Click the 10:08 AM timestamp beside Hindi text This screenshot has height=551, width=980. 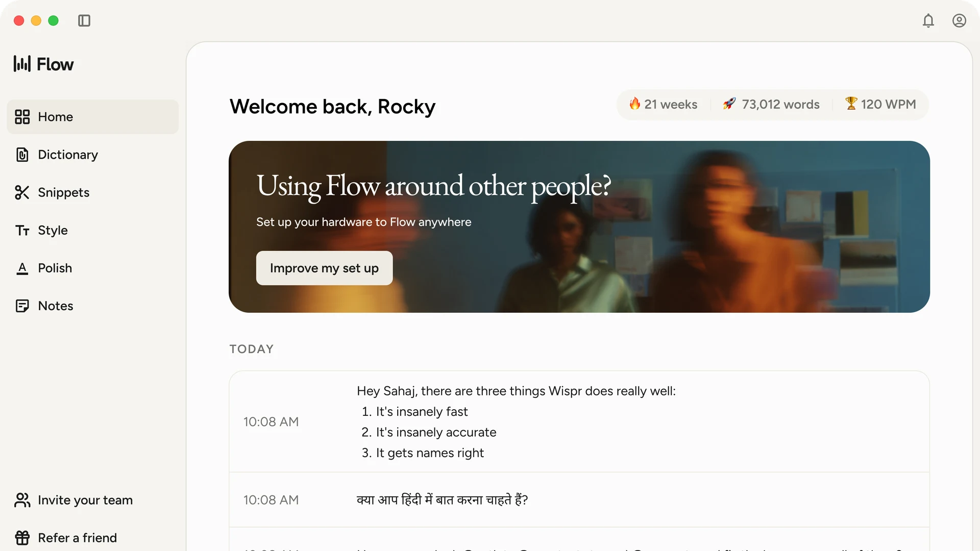tap(271, 500)
